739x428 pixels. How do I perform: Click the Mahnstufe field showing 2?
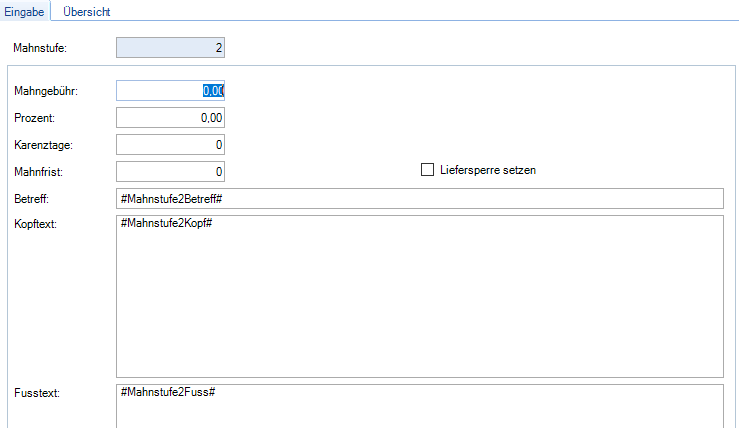click(x=170, y=47)
